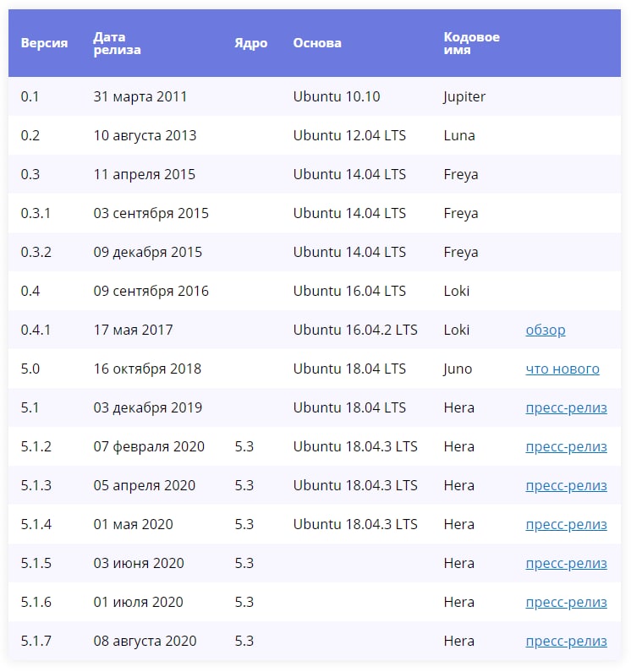
Task: Open the пресс-релиз link for version 5.1.7
Action: (x=566, y=641)
